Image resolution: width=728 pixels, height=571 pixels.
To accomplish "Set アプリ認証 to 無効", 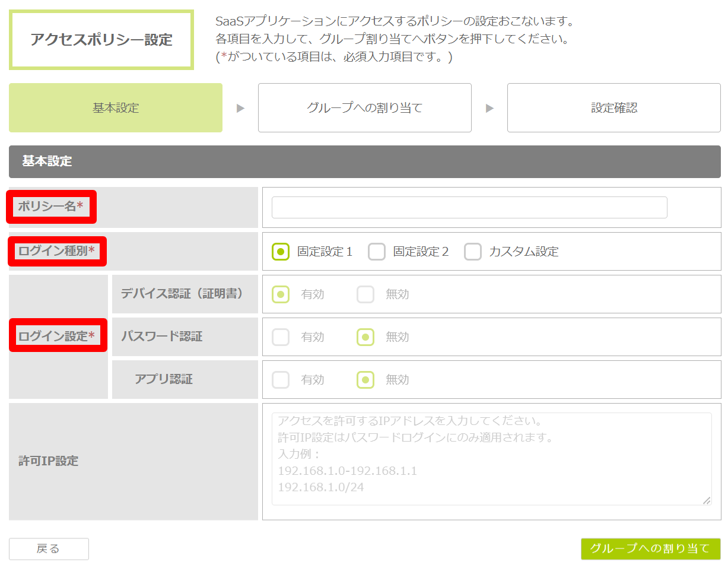I will 365,380.
